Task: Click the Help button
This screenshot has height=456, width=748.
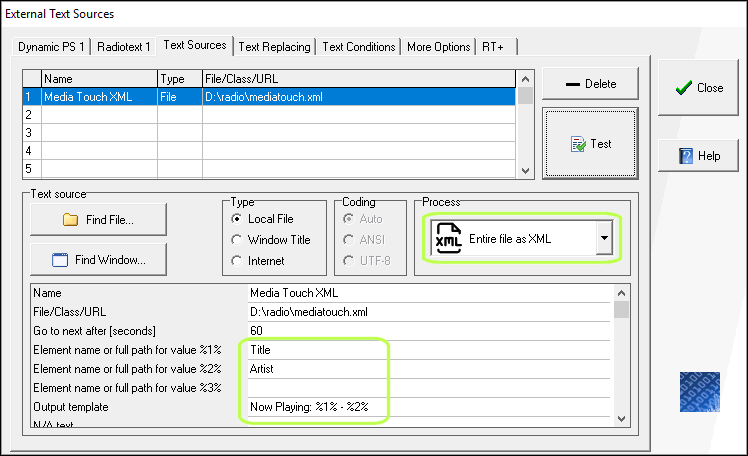Action: coord(698,156)
